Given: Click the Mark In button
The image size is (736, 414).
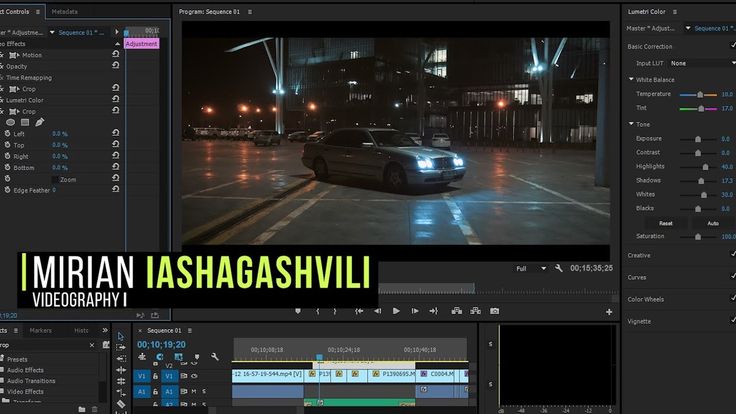Looking at the screenshot, I should coord(317,311).
